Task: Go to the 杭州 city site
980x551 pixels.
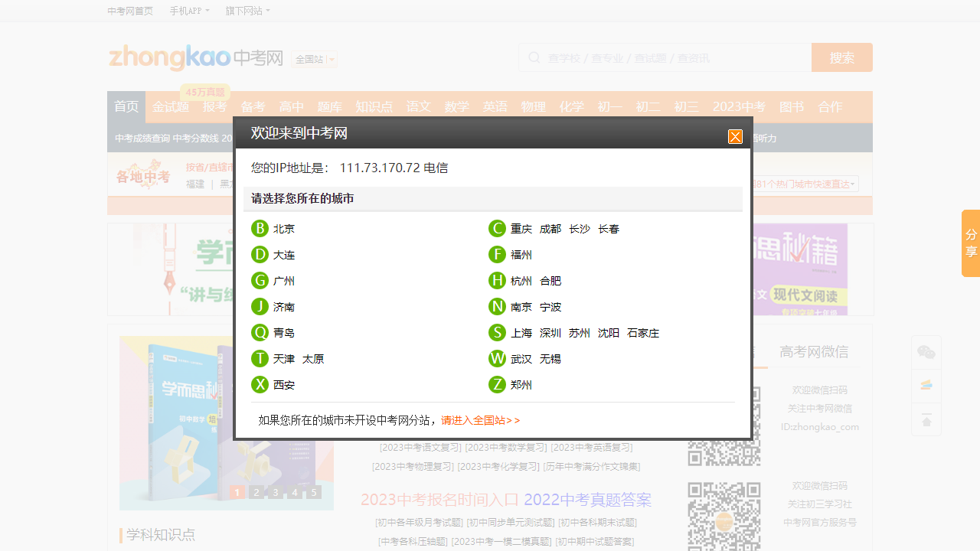Action: (x=521, y=281)
